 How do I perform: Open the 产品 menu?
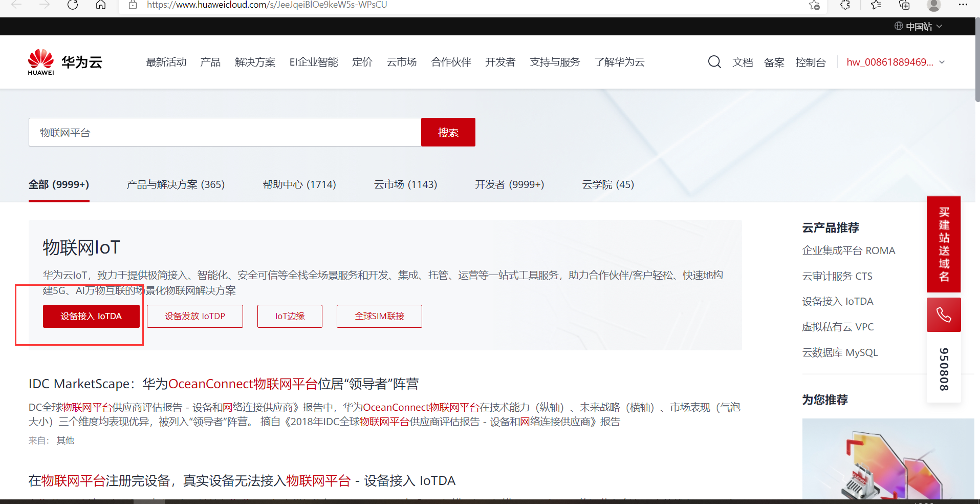click(x=210, y=62)
